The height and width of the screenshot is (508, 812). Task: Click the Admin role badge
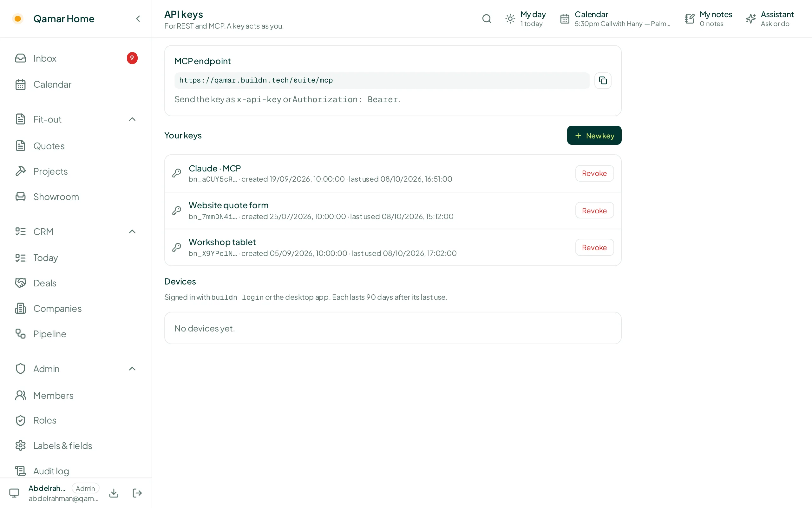tap(86, 489)
